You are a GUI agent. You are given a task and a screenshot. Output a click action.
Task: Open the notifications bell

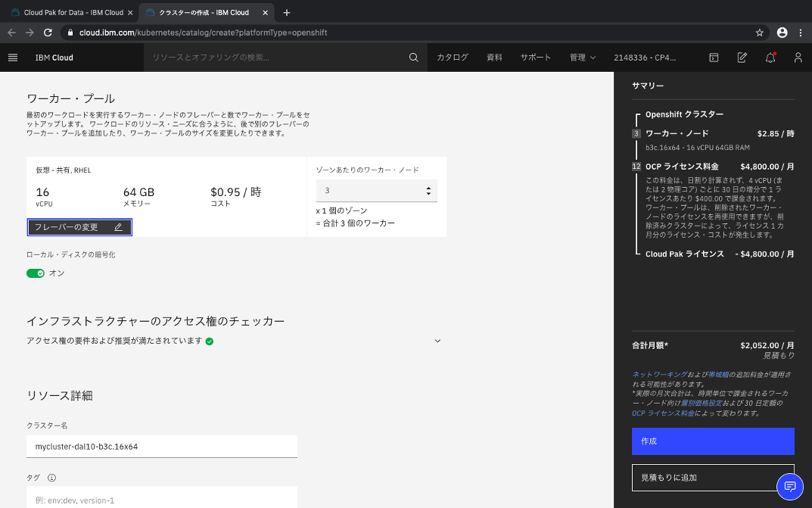coord(770,58)
